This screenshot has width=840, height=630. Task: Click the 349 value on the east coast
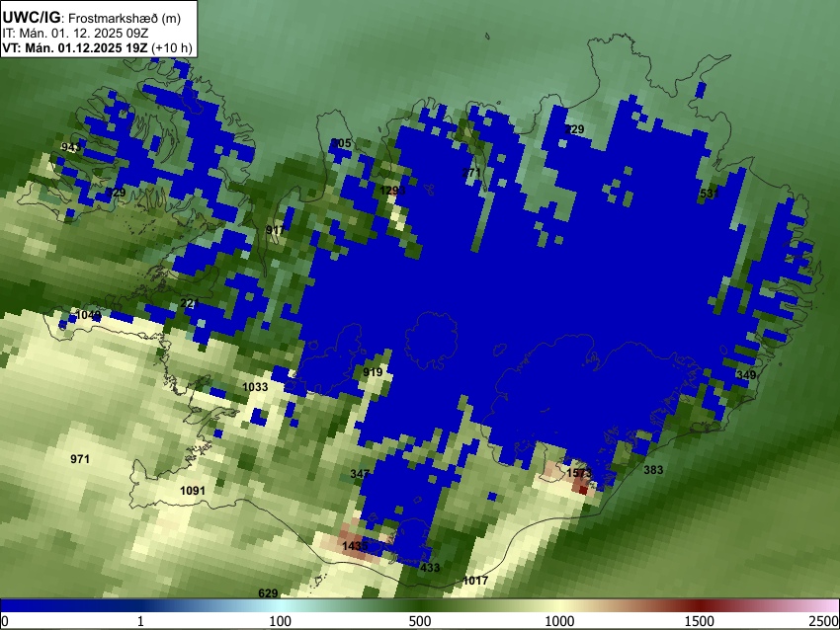point(746,374)
